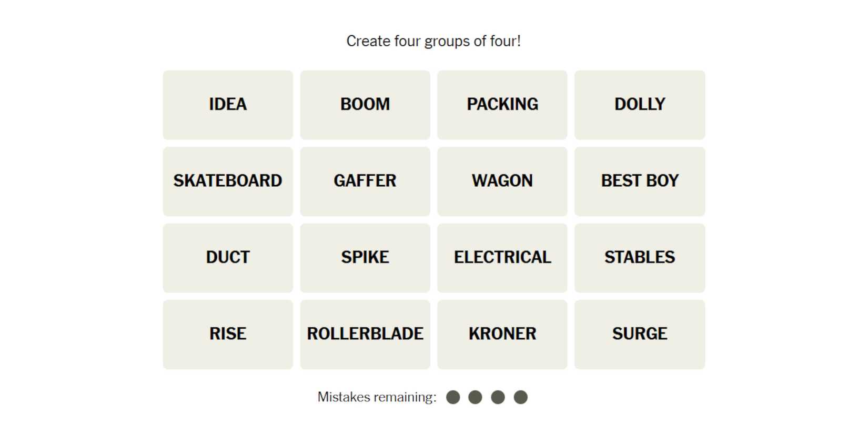
Task: Click the 'Create four groups of four!' heading
Action: [433, 41]
